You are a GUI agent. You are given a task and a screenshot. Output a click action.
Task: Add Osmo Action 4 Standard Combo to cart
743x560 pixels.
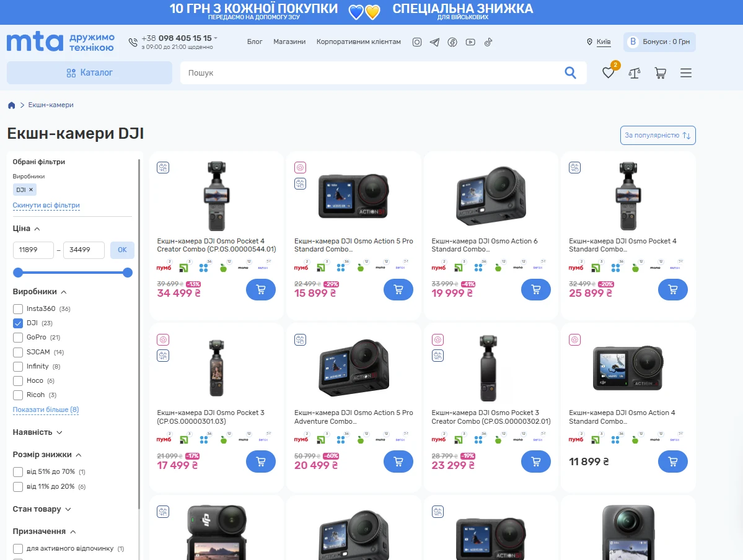click(x=673, y=462)
